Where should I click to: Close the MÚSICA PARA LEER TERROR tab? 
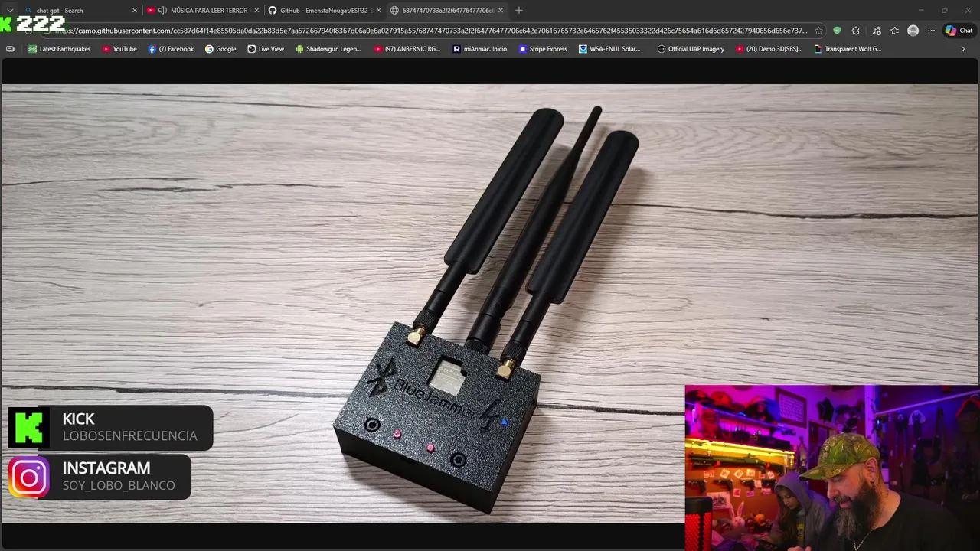point(256,11)
